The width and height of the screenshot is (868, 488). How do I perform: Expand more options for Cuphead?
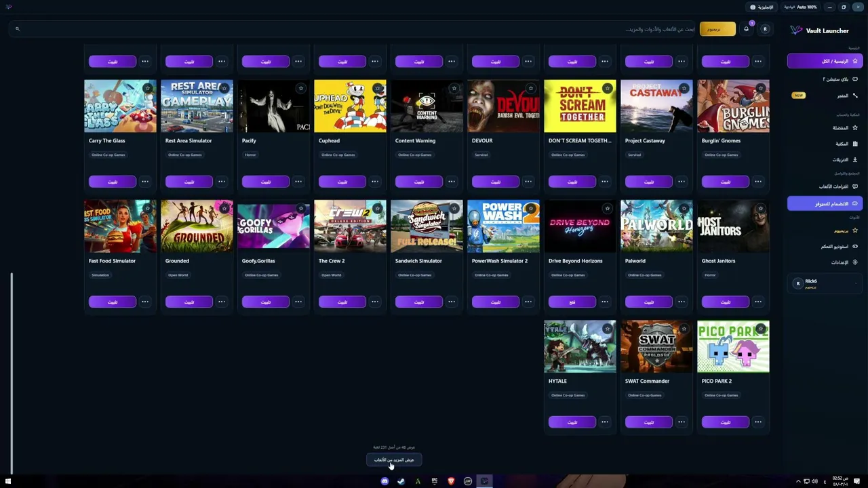(x=375, y=182)
